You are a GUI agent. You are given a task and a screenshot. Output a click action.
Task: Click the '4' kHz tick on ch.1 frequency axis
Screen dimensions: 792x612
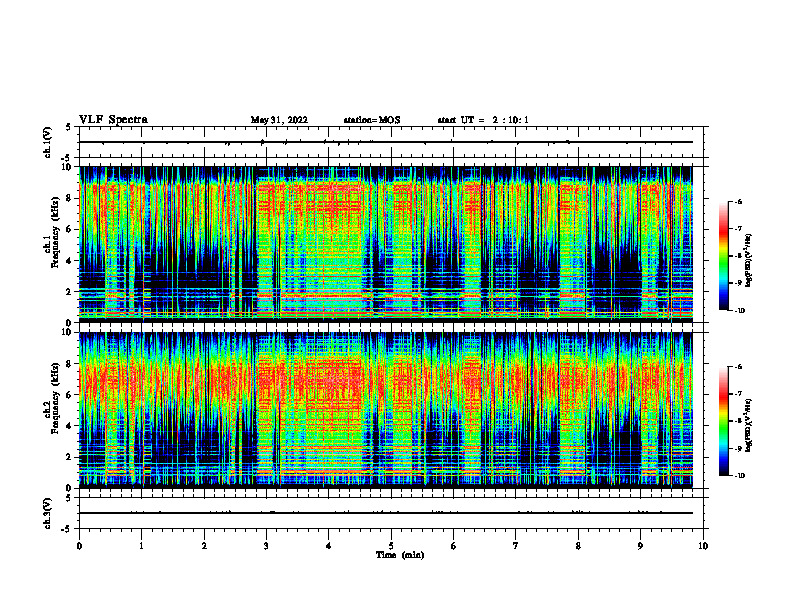point(70,261)
